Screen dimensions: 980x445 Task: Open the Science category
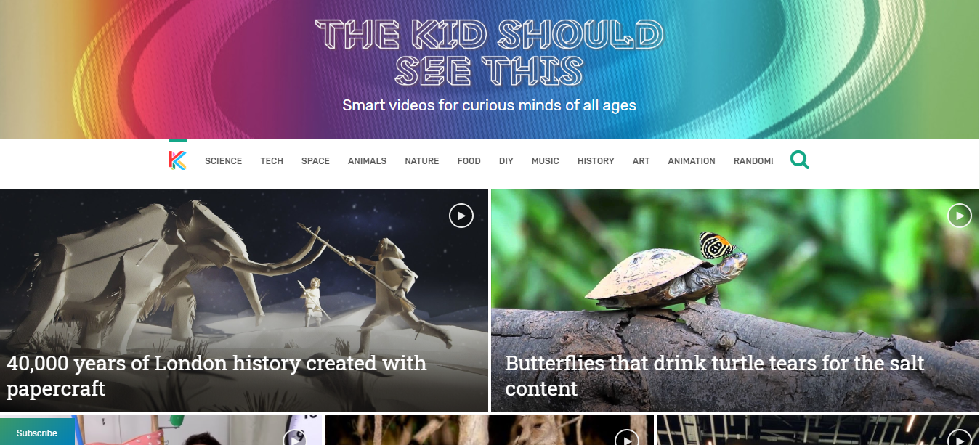pyautogui.click(x=224, y=161)
